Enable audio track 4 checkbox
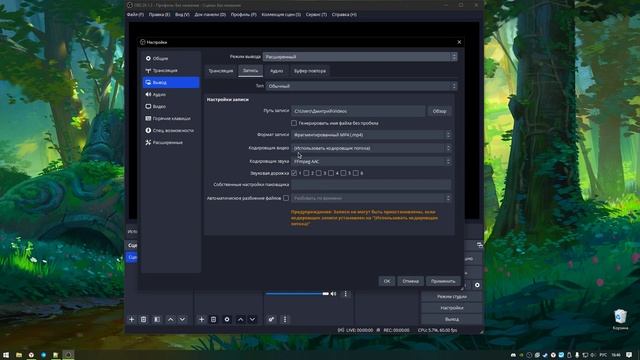Viewport: 640px width, 360px height. (331, 173)
